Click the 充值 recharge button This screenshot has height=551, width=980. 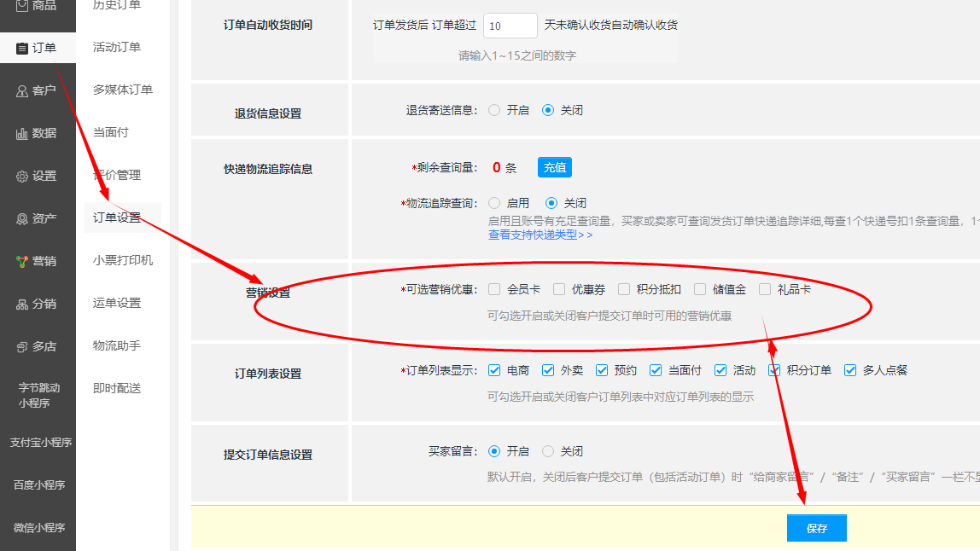[x=555, y=167]
